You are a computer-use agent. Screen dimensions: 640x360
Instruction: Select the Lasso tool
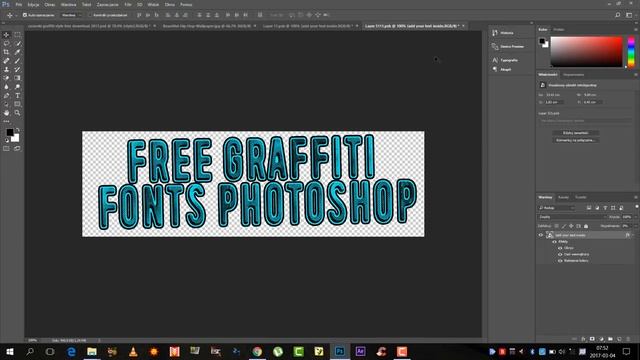(6, 43)
